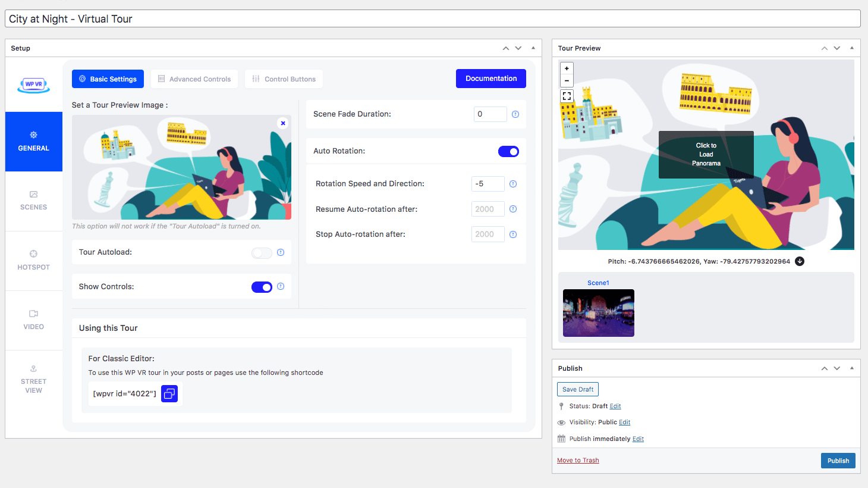
Task: Click the tour preview image thumbnail
Action: (181, 167)
